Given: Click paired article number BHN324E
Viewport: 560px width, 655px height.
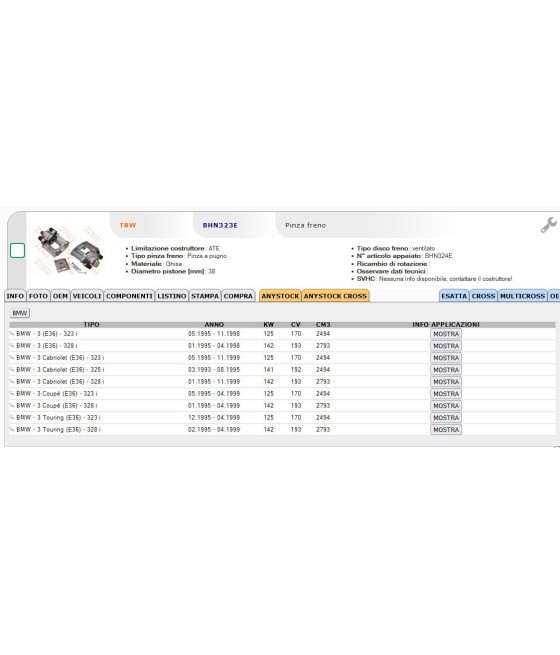Looking at the screenshot, I should click(438, 256).
